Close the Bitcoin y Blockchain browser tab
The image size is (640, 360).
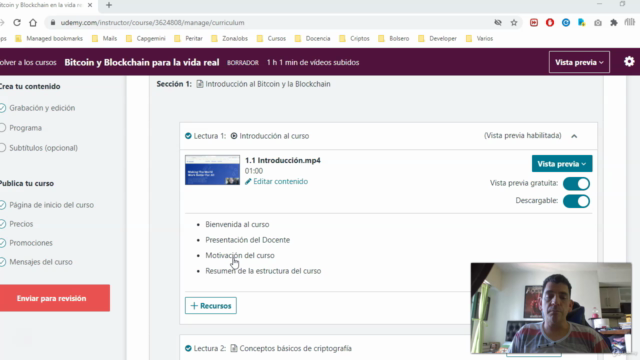tap(90, 5)
